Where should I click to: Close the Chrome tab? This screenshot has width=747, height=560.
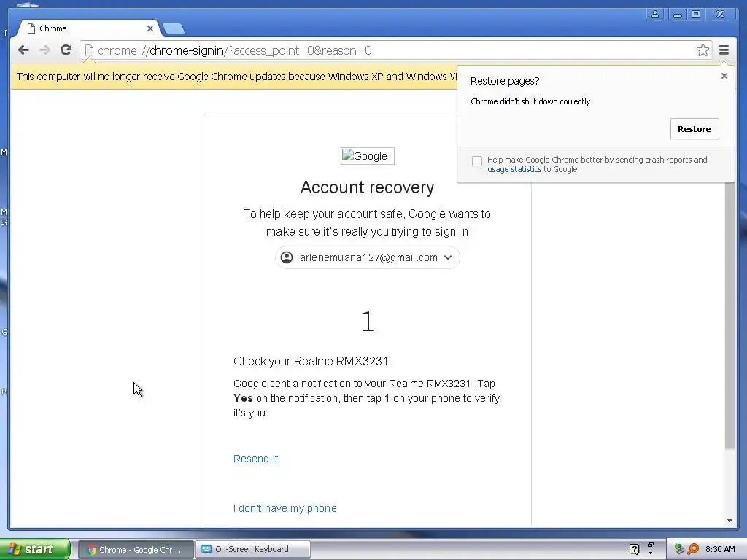point(150,28)
